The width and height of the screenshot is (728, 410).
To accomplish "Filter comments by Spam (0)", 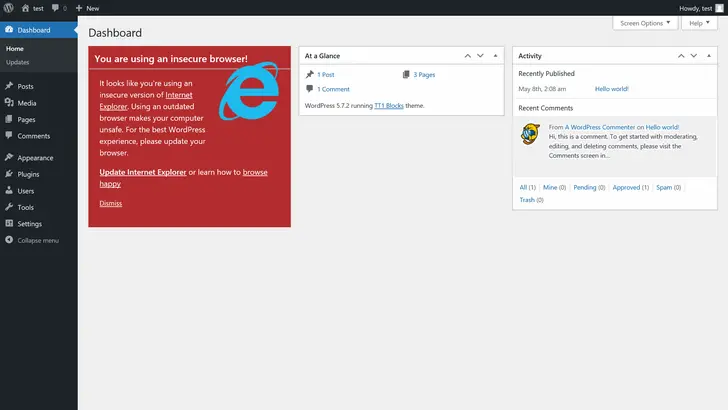I will tap(669, 188).
